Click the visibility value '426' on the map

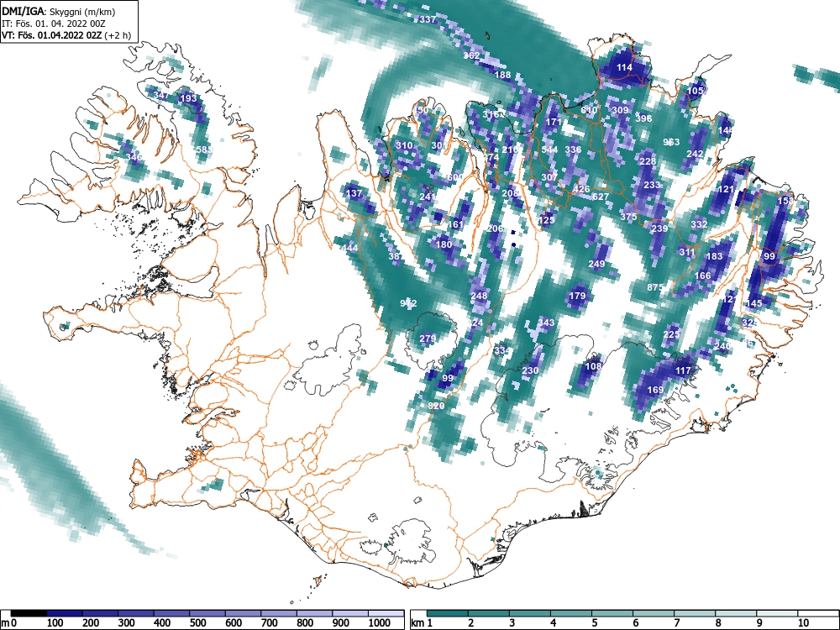[581, 189]
